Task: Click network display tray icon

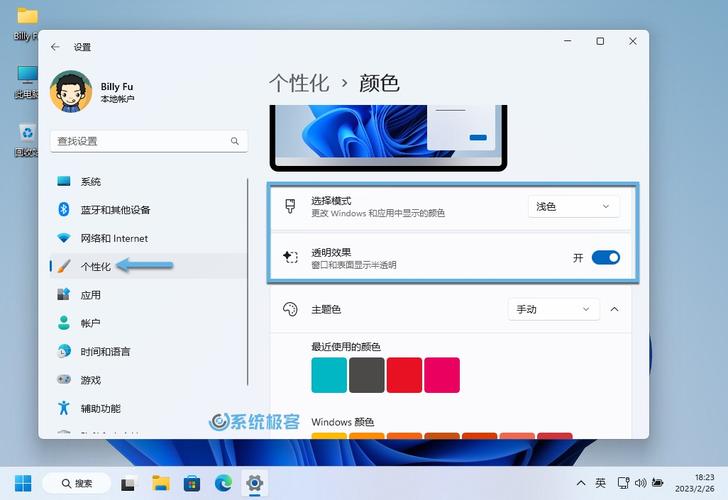Action: pyautogui.click(x=623, y=483)
